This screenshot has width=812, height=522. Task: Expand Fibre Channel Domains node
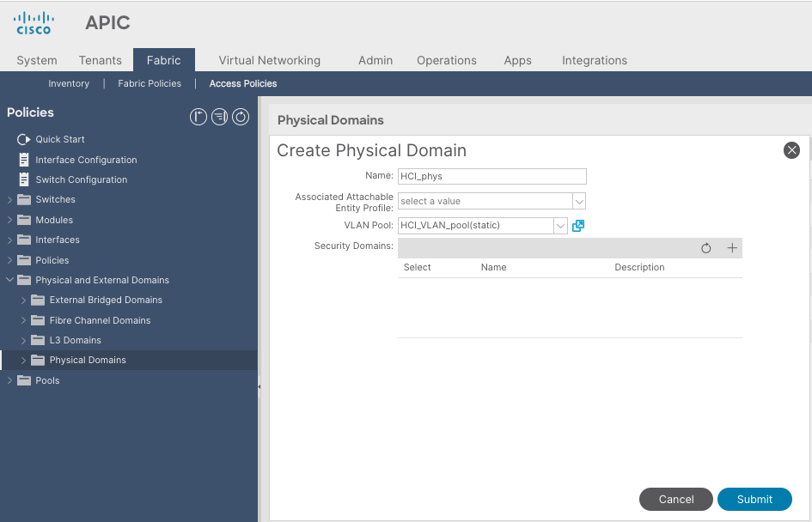pos(23,320)
